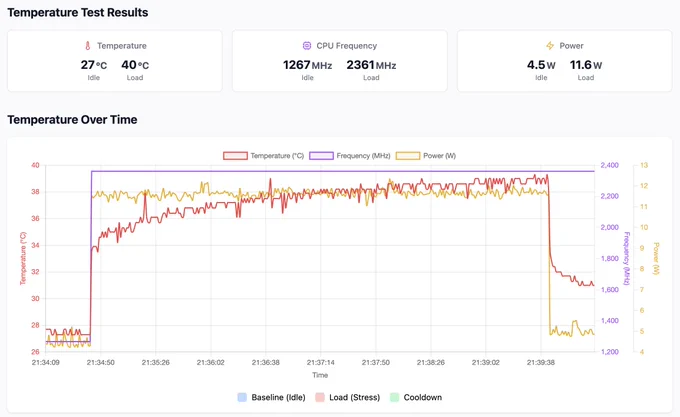Click the red Temperature legend swatch
The image size is (680, 417).
click(x=235, y=156)
